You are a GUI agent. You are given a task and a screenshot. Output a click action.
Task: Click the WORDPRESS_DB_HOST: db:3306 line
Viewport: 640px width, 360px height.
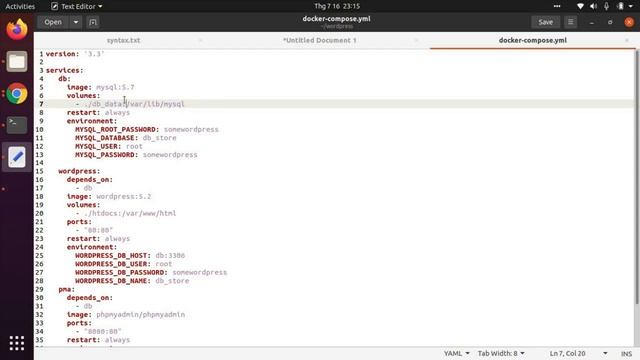pos(130,256)
